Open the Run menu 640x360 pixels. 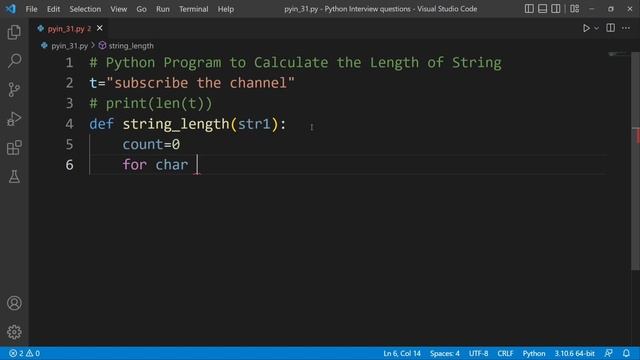(162, 9)
